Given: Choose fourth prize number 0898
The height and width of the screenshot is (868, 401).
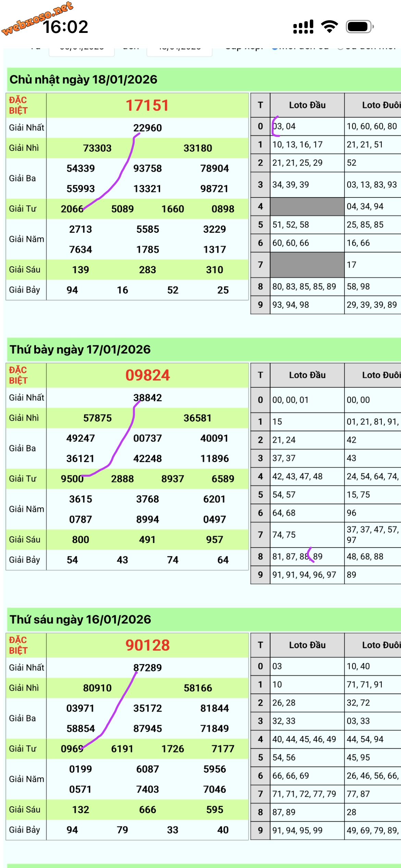Looking at the screenshot, I should (x=223, y=209).
